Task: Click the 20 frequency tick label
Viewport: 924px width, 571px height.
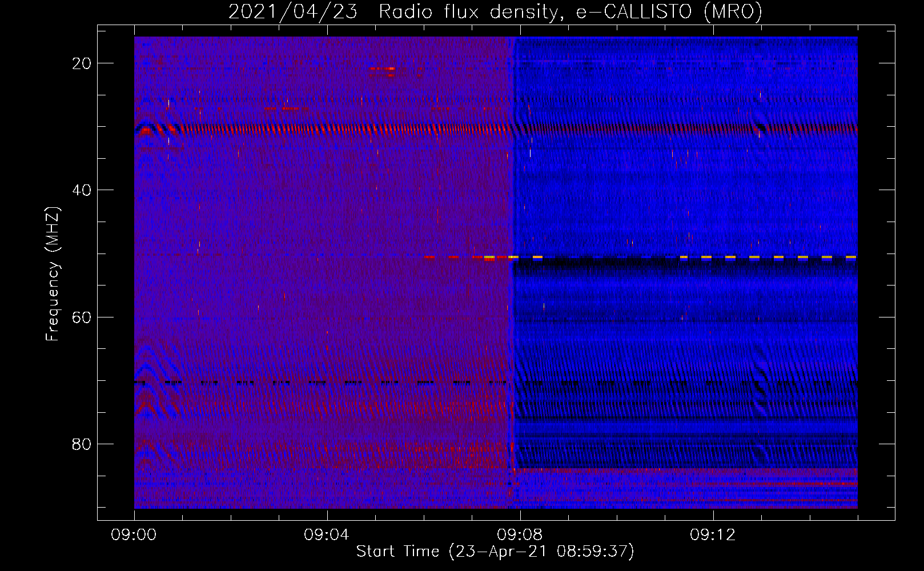Action: pos(82,63)
